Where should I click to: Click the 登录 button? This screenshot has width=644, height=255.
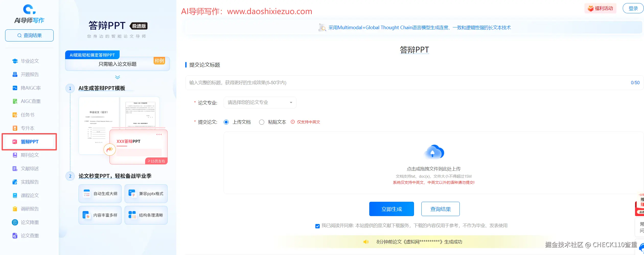[633, 8]
